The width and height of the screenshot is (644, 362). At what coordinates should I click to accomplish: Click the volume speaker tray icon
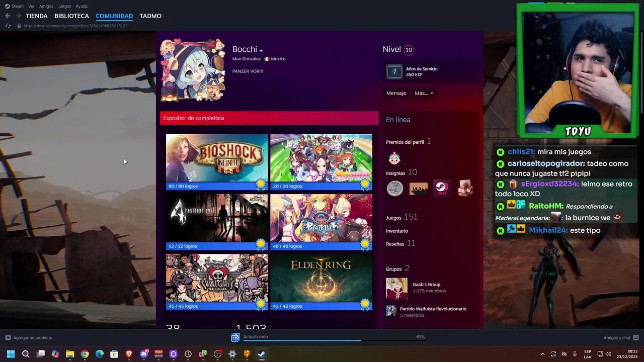pos(608,354)
